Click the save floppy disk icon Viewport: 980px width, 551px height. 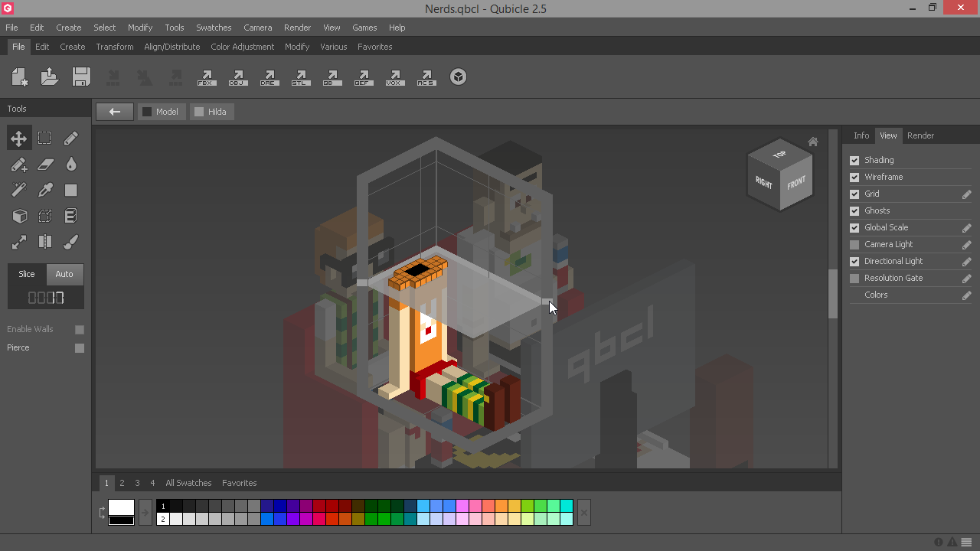click(x=81, y=77)
